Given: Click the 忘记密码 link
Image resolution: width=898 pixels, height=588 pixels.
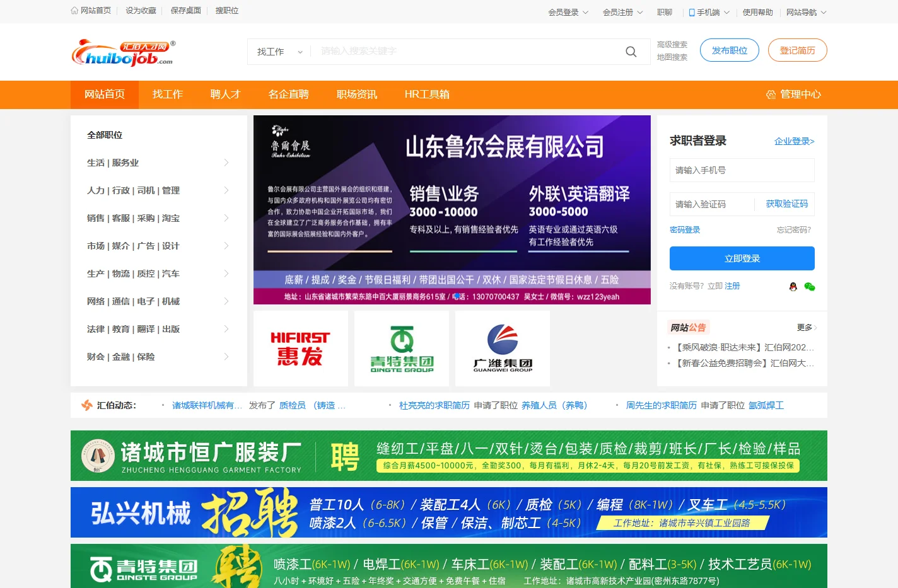Looking at the screenshot, I should pyautogui.click(x=794, y=230).
